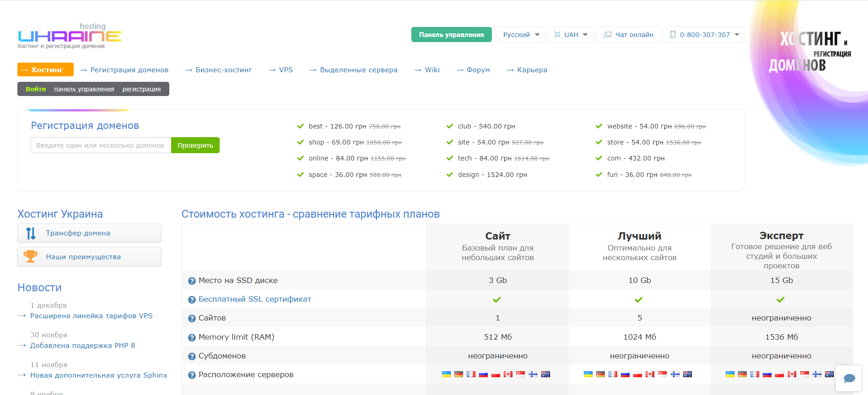Click the Войти login link
Image resolution: width=868 pixels, height=395 pixels.
click(x=36, y=89)
